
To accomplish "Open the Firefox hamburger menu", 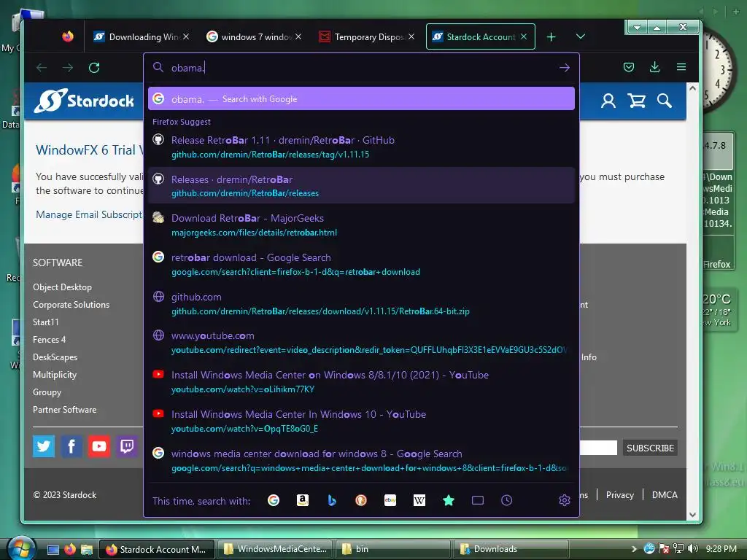I will [x=681, y=67].
